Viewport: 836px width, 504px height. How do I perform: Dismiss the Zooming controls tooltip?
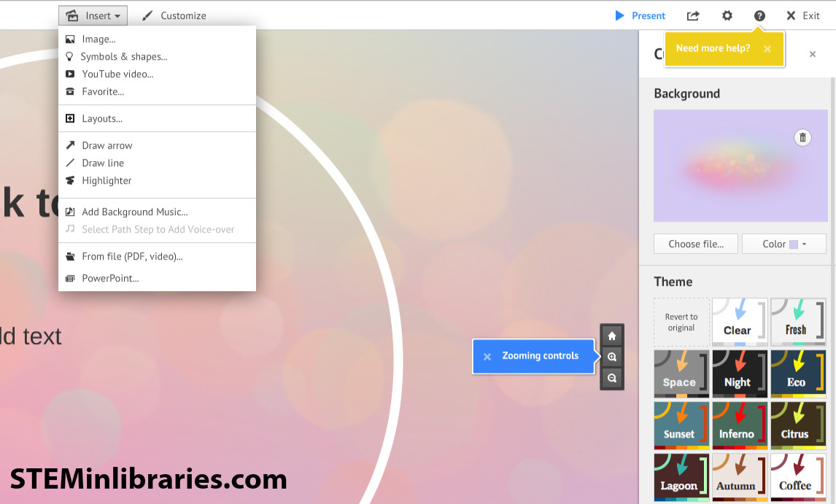487,357
